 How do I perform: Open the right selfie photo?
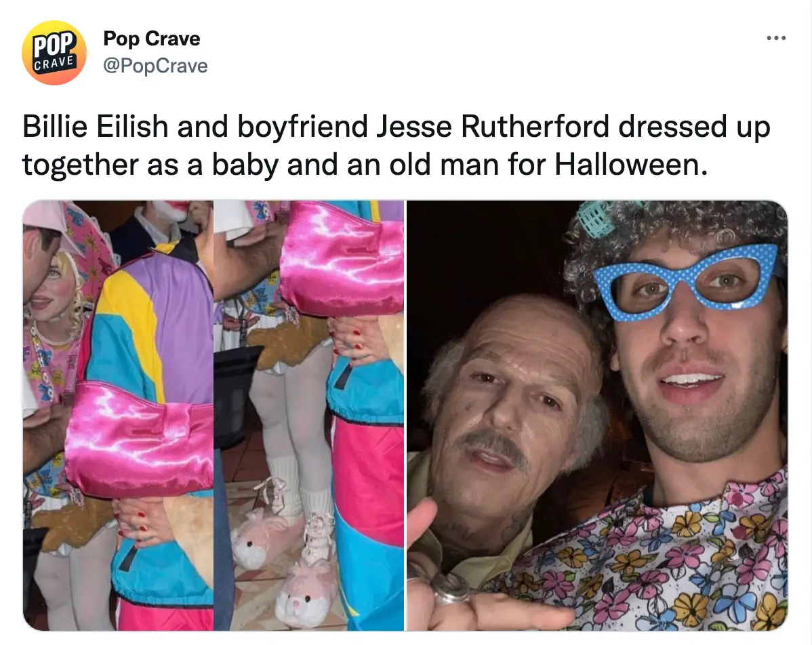[x=597, y=416]
